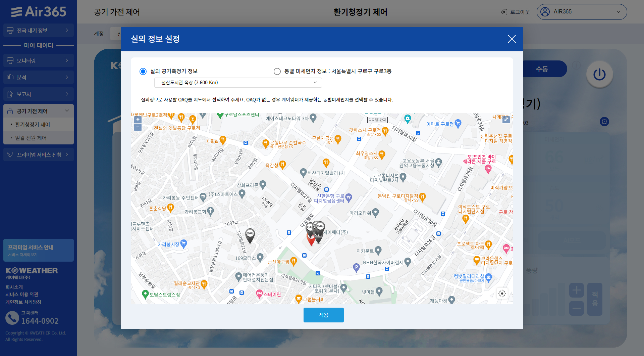Open the 프리미엄 서비스 안내 banner
644x356 pixels.
[39, 250]
